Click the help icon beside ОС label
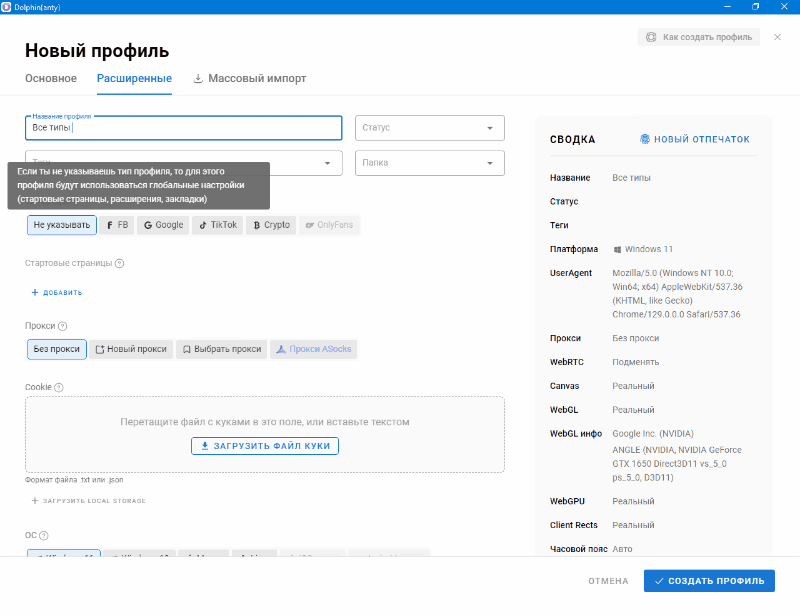The width and height of the screenshot is (800, 616). (x=44, y=536)
